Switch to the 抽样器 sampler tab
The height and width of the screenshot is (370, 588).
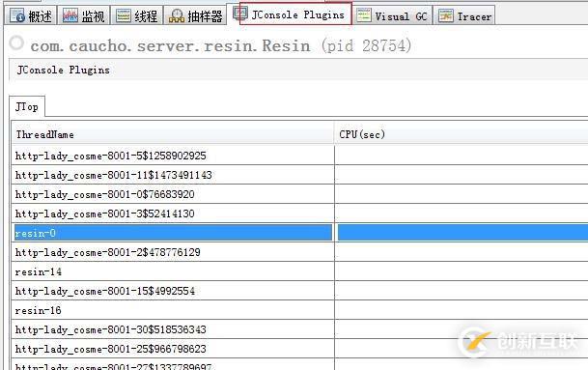pyautogui.click(x=195, y=15)
